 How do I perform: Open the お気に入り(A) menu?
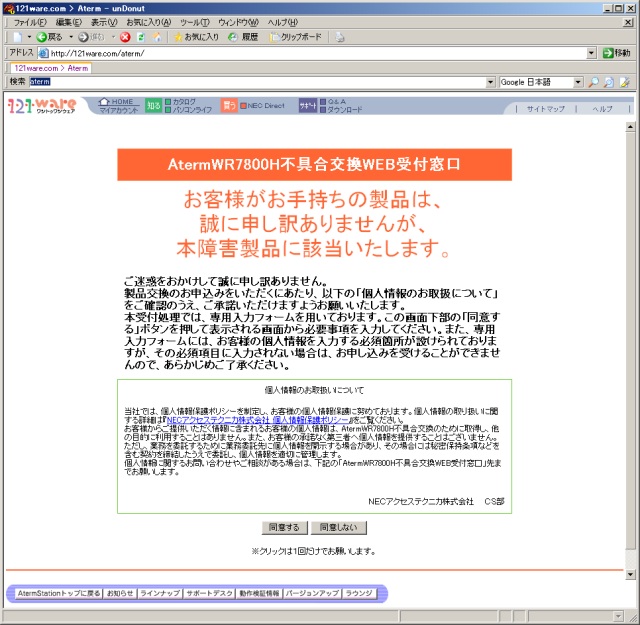tap(149, 22)
